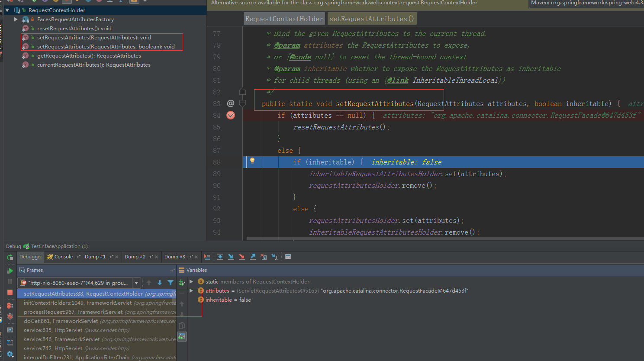644x361 pixels.
Task: Force Step Into with red arrow
Action: pos(242,257)
